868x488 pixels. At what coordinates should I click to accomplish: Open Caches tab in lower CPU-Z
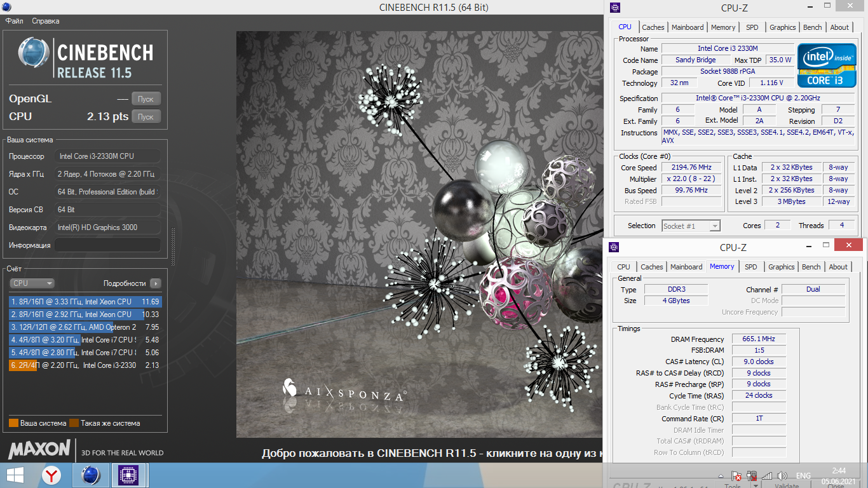[651, 267]
